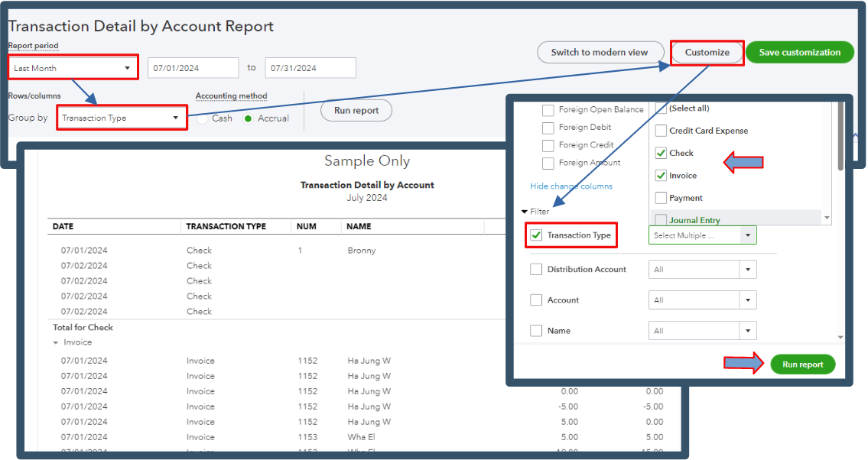This screenshot has width=868, height=460.
Task: Uncheck the Check transaction type
Action: point(659,153)
